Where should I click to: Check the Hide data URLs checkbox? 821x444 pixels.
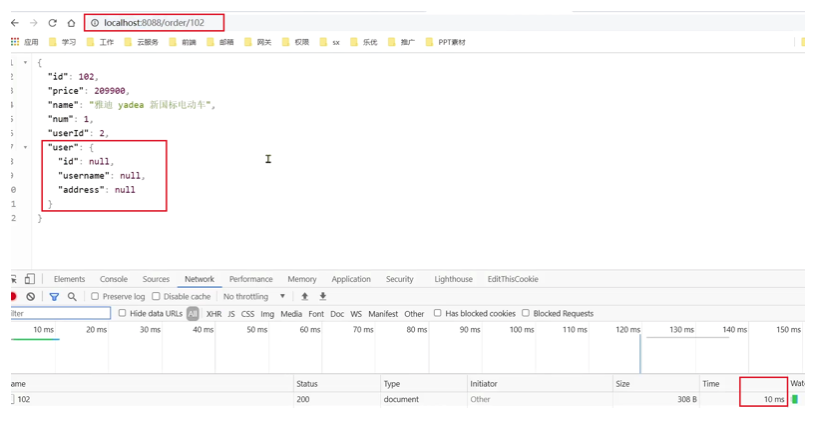tap(122, 313)
